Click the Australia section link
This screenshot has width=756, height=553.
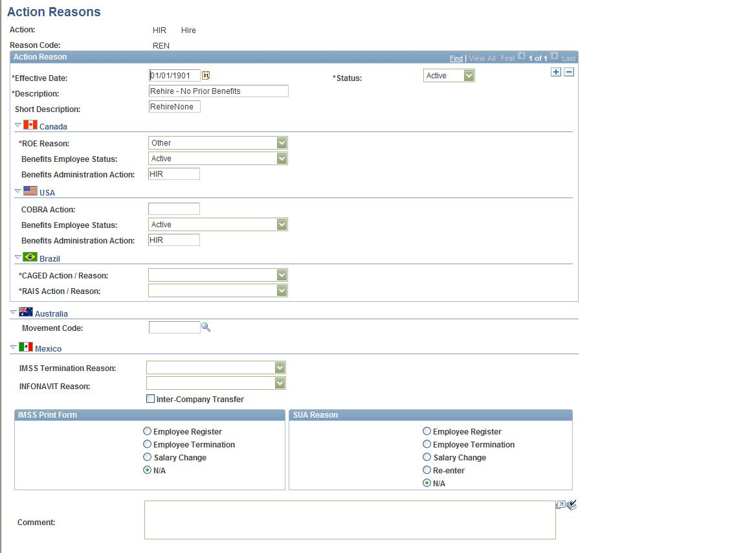51,313
